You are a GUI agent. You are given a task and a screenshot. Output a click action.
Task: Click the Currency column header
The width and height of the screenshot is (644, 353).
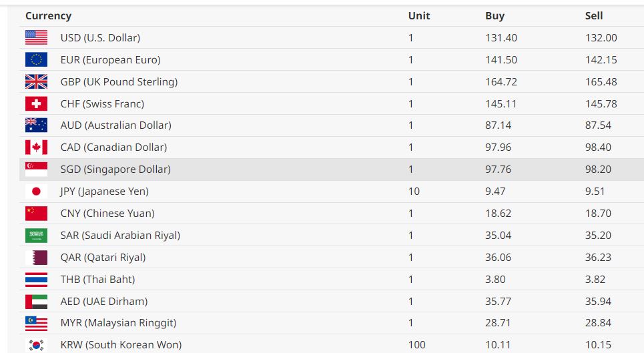(x=48, y=16)
